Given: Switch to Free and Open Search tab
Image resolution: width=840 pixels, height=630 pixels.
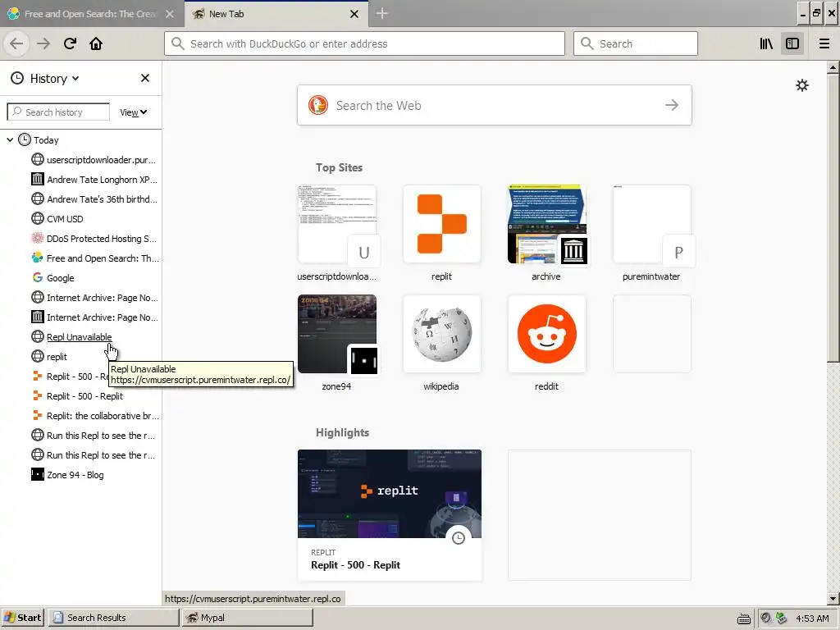Looking at the screenshot, I should [x=92, y=14].
